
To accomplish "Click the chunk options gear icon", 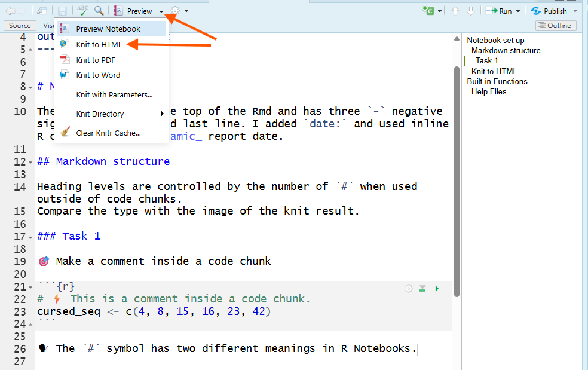I will [409, 288].
